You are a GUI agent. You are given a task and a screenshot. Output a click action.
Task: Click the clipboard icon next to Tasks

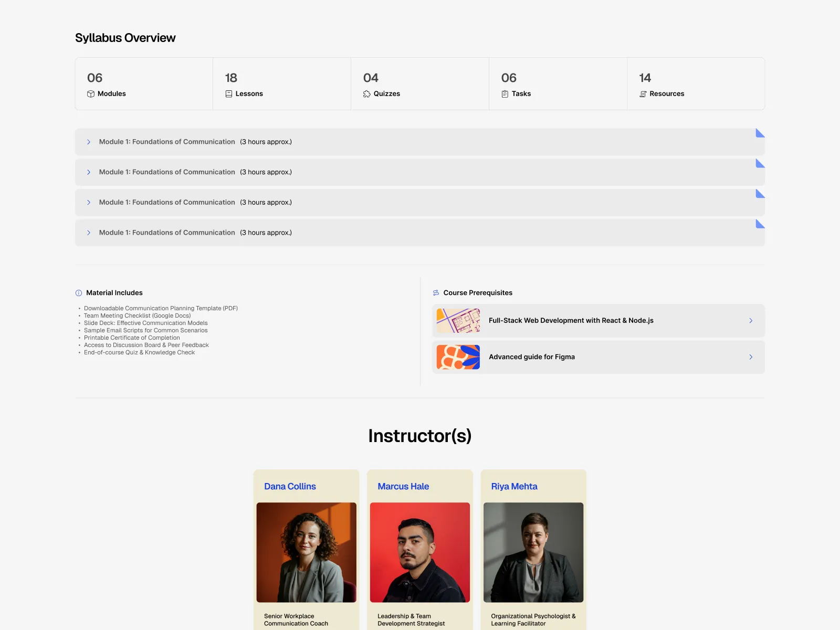pos(505,94)
